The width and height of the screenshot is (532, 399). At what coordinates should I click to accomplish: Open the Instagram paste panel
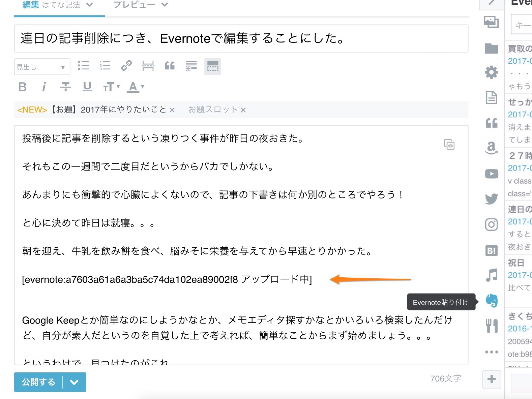pyautogui.click(x=492, y=224)
